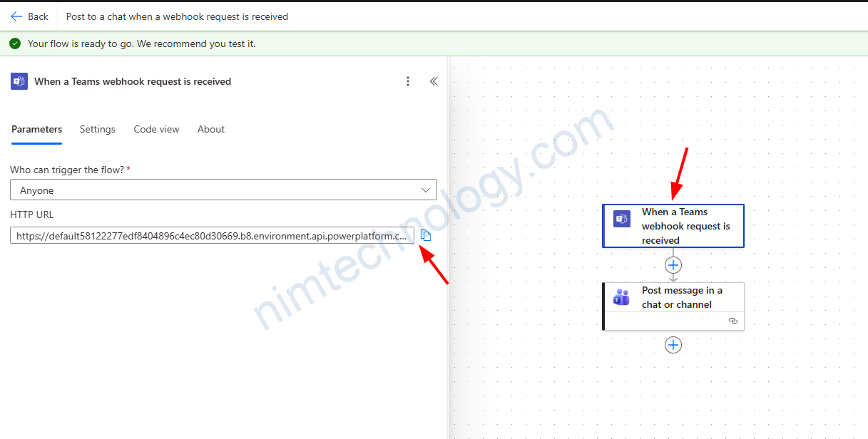Collapse the trigger details panel
This screenshot has width=868, height=439.
[x=433, y=81]
